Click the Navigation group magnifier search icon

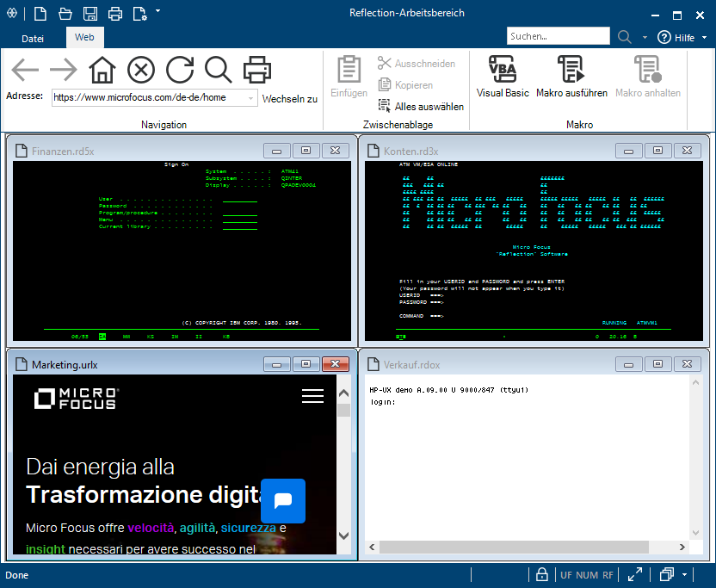[x=219, y=70]
